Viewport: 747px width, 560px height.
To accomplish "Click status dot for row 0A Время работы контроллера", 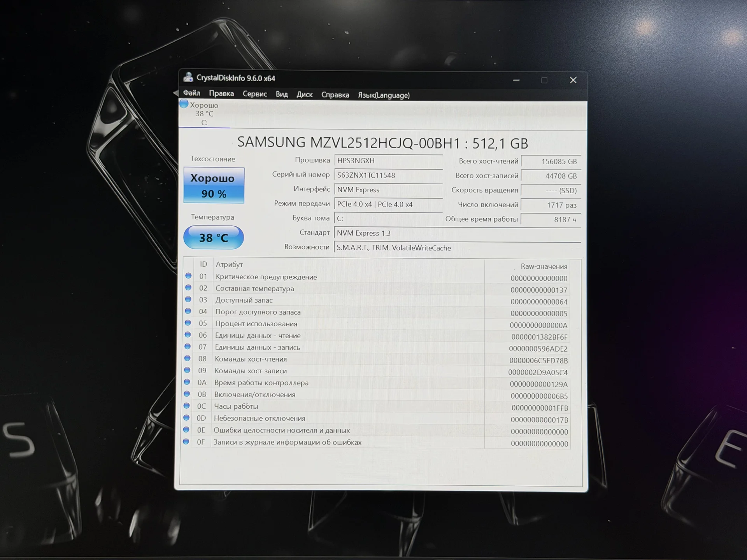I will (x=187, y=382).
